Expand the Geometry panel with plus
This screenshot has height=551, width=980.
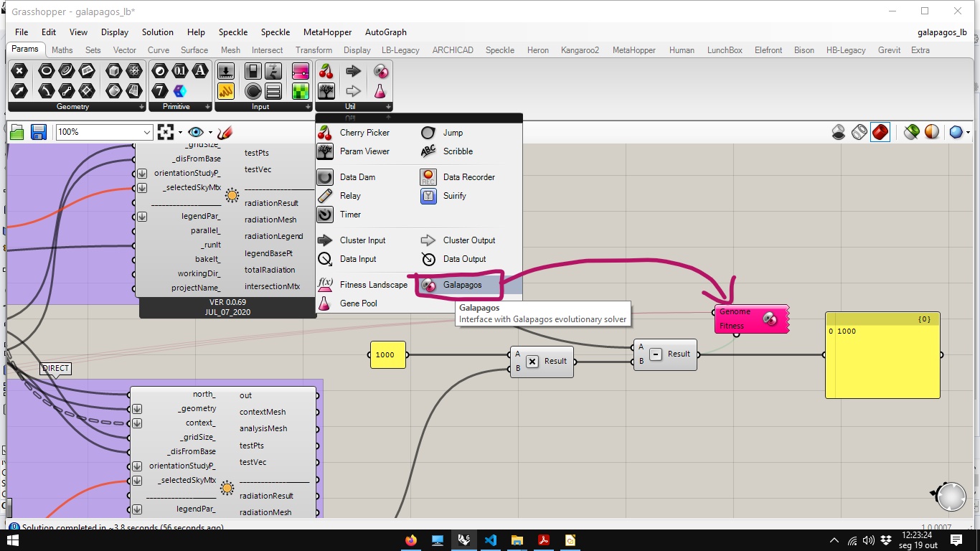pos(141,107)
